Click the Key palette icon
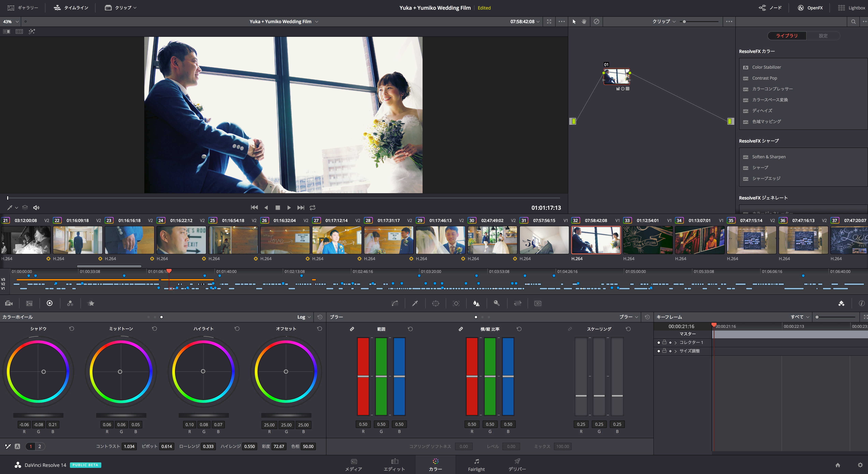The height and width of the screenshot is (474, 868). click(x=497, y=303)
